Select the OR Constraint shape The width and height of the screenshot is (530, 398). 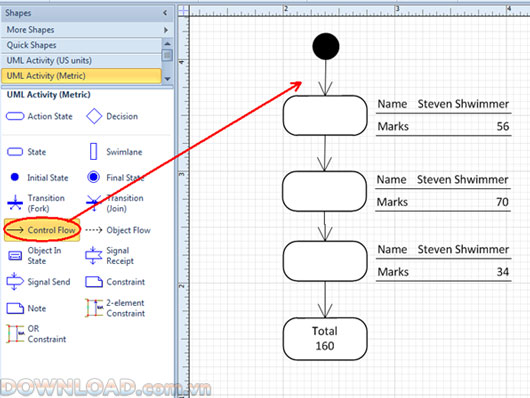(36, 334)
